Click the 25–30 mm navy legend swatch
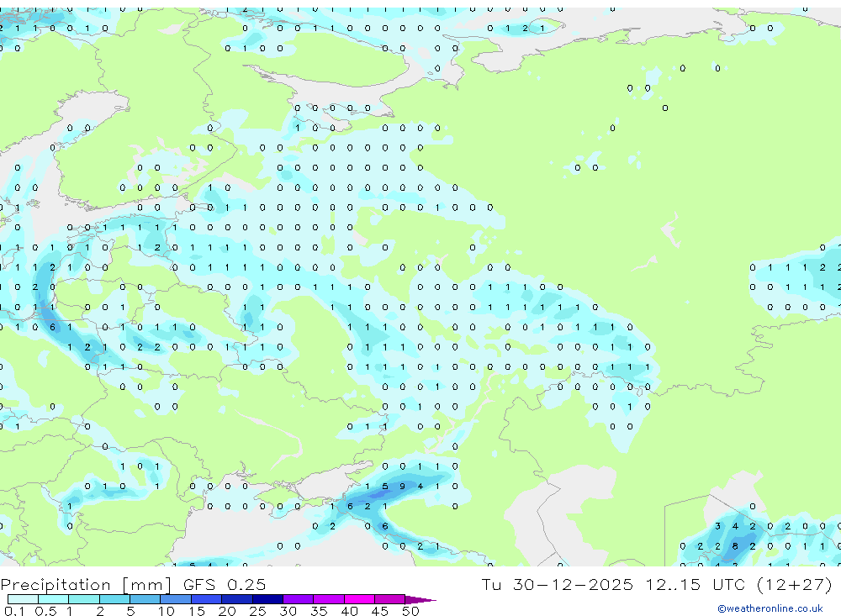This screenshot has height=616, width=841. (x=267, y=599)
